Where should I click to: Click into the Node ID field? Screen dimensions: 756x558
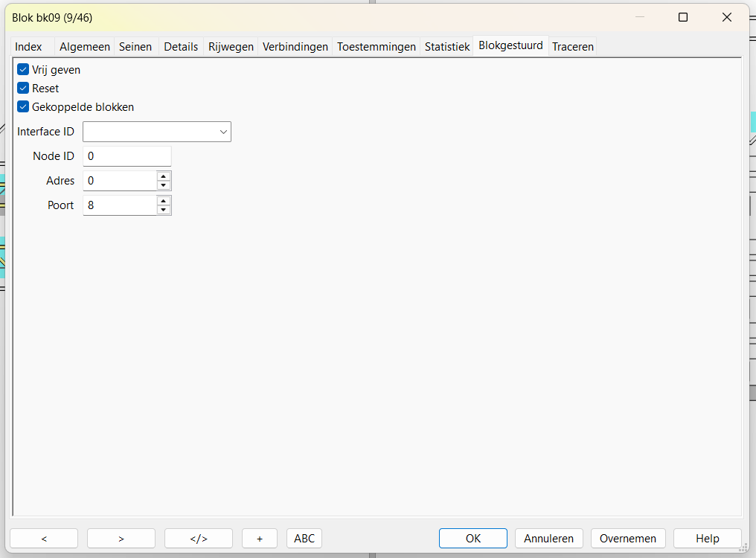[126, 156]
